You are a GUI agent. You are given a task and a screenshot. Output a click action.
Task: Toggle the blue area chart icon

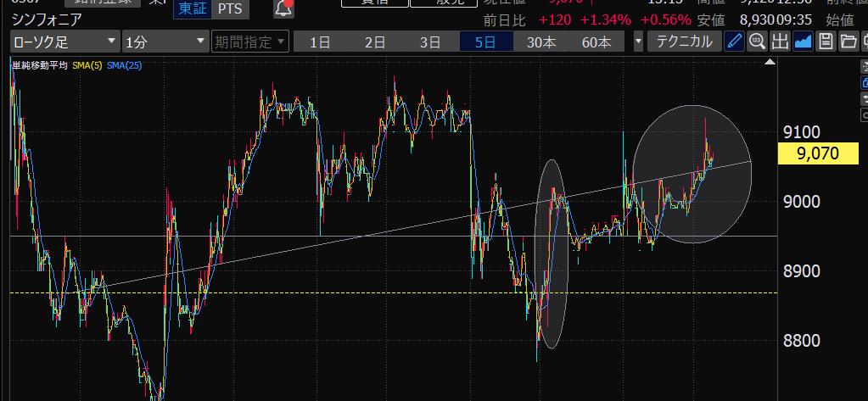click(802, 42)
